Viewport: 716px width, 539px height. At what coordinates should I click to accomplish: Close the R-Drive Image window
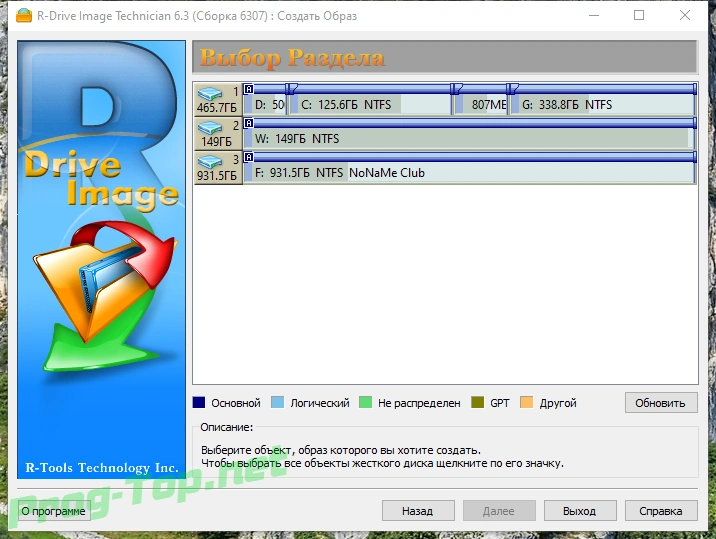point(684,16)
